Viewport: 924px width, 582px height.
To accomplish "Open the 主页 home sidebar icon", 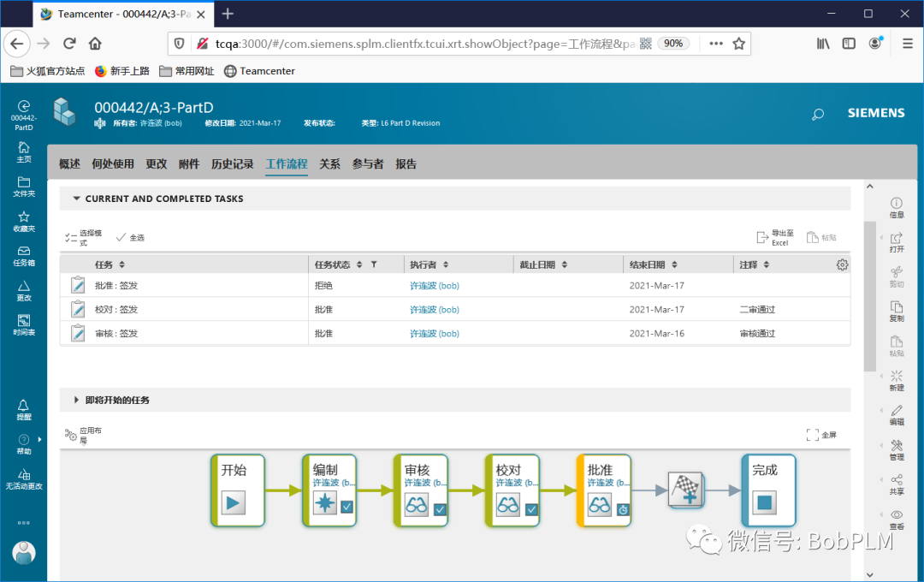I will pyautogui.click(x=24, y=152).
